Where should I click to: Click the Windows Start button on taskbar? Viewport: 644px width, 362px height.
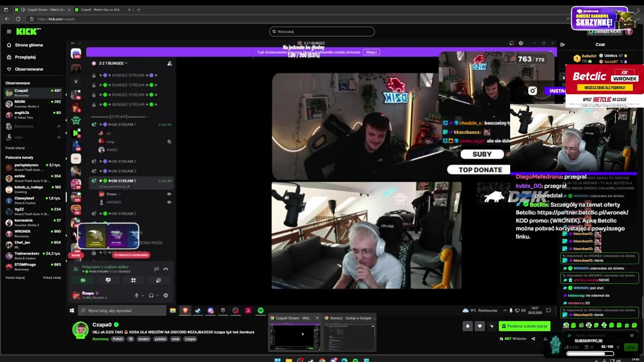tap(277, 360)
